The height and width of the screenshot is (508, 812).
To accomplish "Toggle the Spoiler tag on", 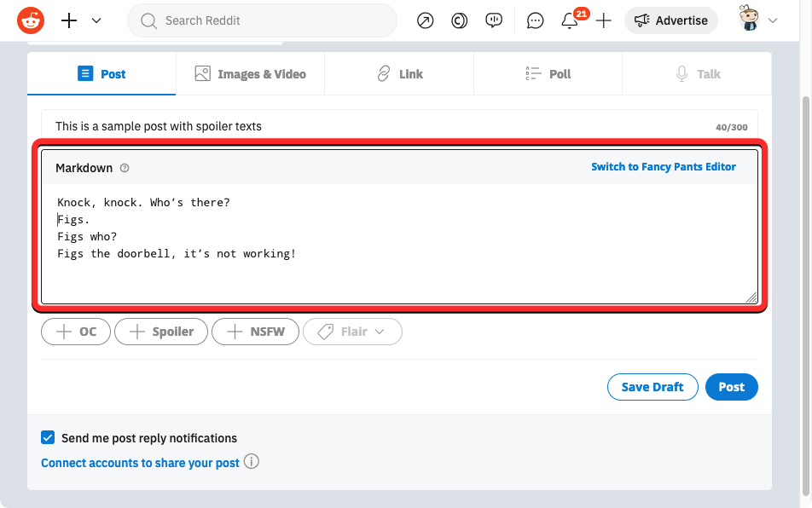I will coord(161,332).
